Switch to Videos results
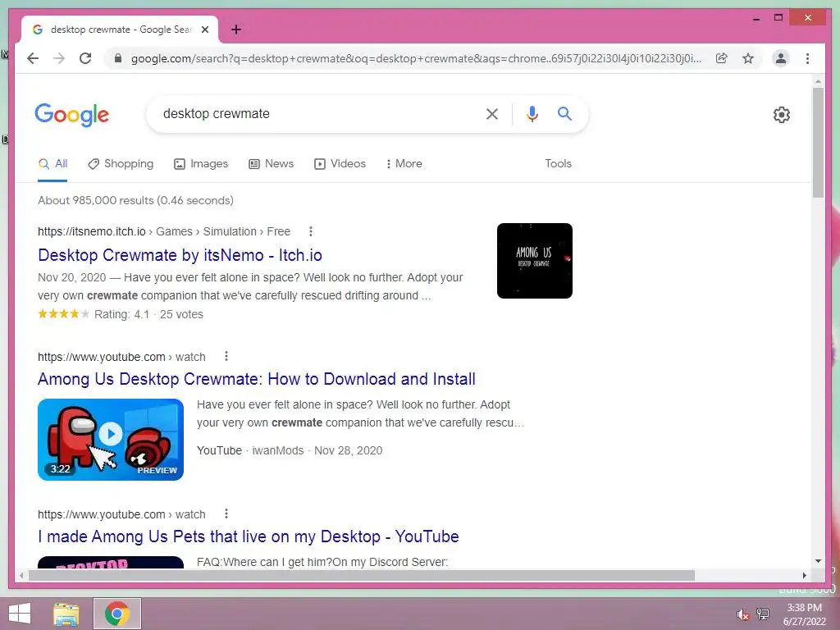Viewport: 840px width, 630px height. pos(340,164)
